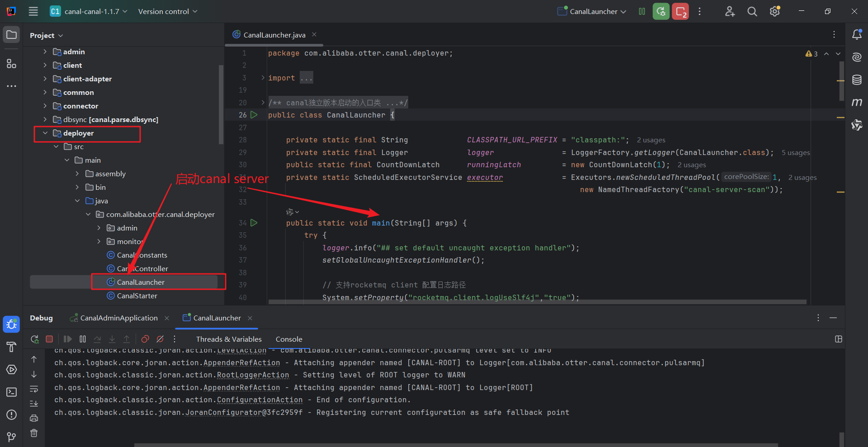Open the Database tool window
Viewport: 868px width, 447px height.
[x=857, y=80]
